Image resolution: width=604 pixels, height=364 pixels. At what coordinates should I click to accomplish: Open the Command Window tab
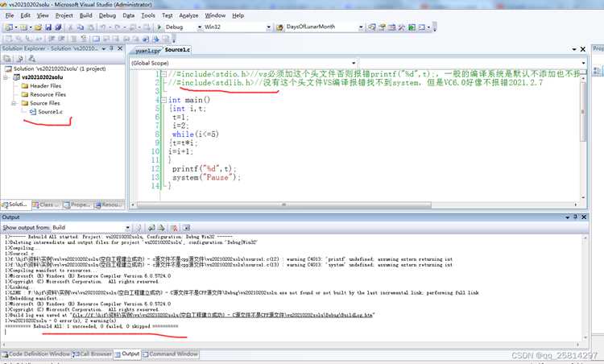pyautogui.click(x=170, y=354)
